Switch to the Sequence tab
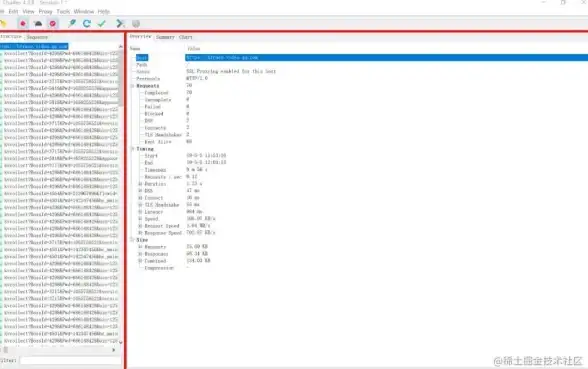Image resolution: width=588 pixels, height=369 pixels. 37,37
